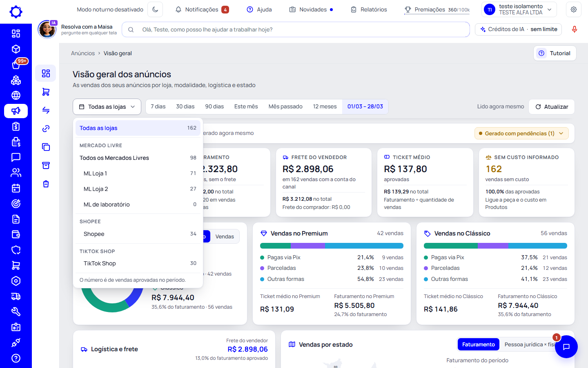Image resolution: width=588 pixels, height=368 pixels.
Task: Click the single cube icon in blue sidebar
Action: (16, 49)
